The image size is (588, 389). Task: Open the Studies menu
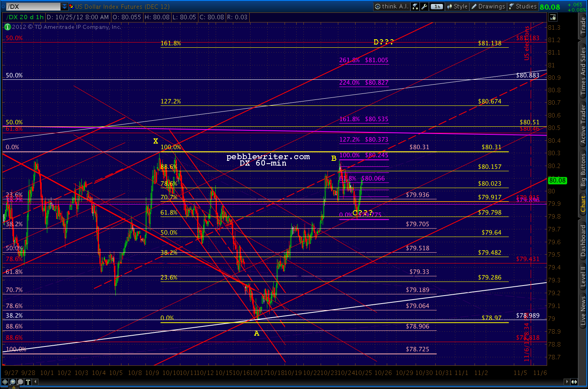point(523,6)
